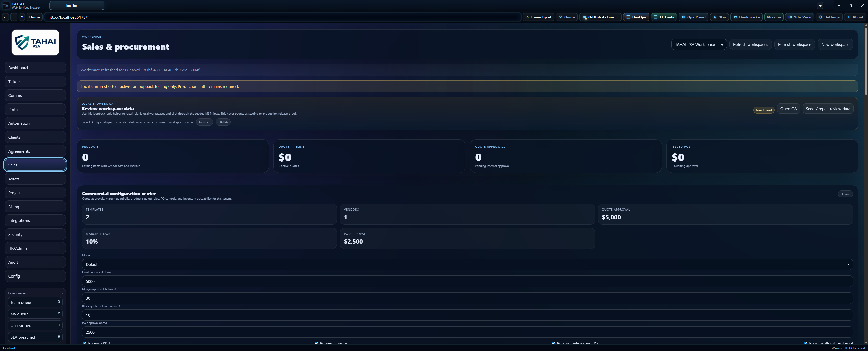This screenshot has width=868, height=351.
Task: Open the Automation section
Action: (x=35, y=123)
